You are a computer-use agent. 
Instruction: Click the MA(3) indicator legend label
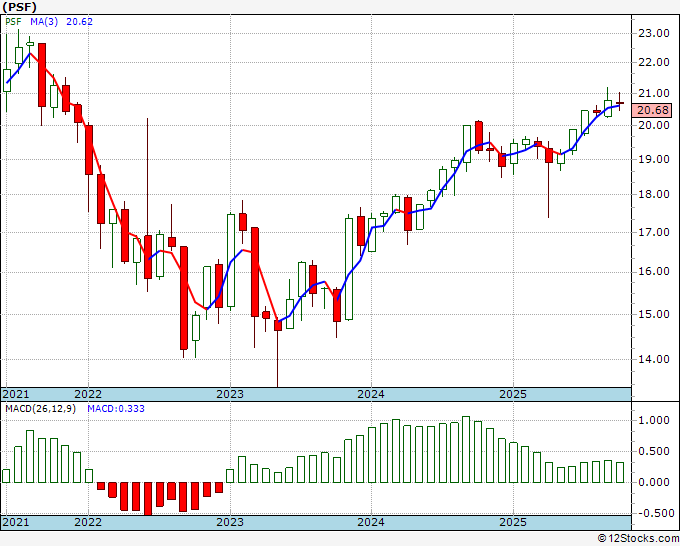click(44, 22)
